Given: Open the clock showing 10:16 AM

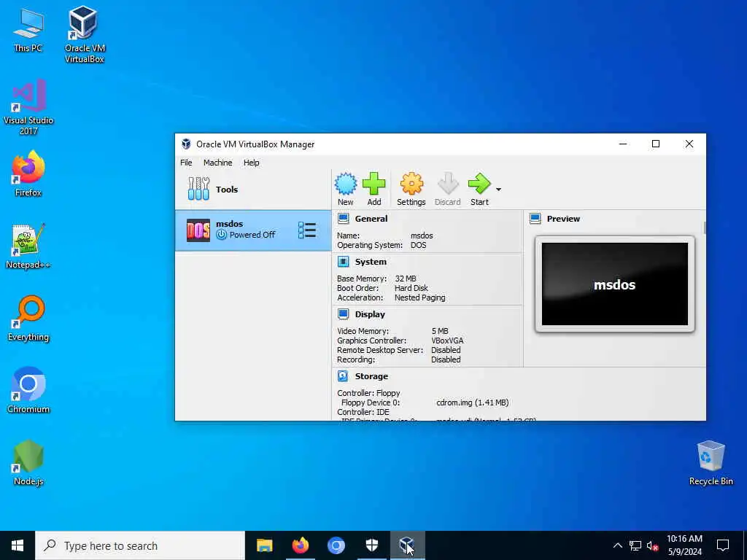Looking at the screenshot, I should pyautogui.click(x=684, y=545).
